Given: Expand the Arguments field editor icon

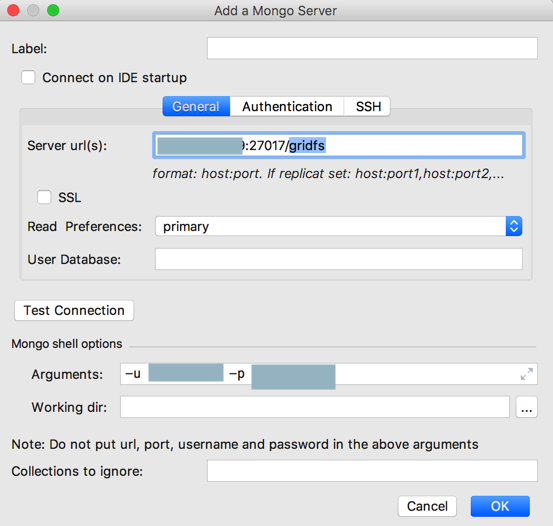Looking at the screenshot, I should pos(527,374).
